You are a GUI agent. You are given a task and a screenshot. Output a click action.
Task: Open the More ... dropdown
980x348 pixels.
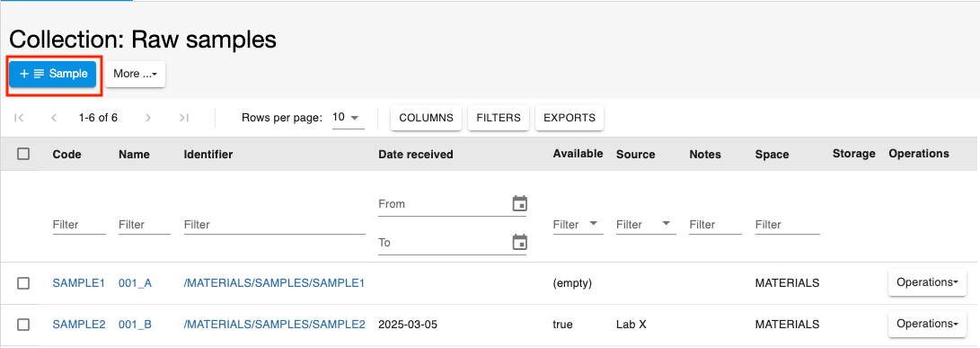[135, 74]
